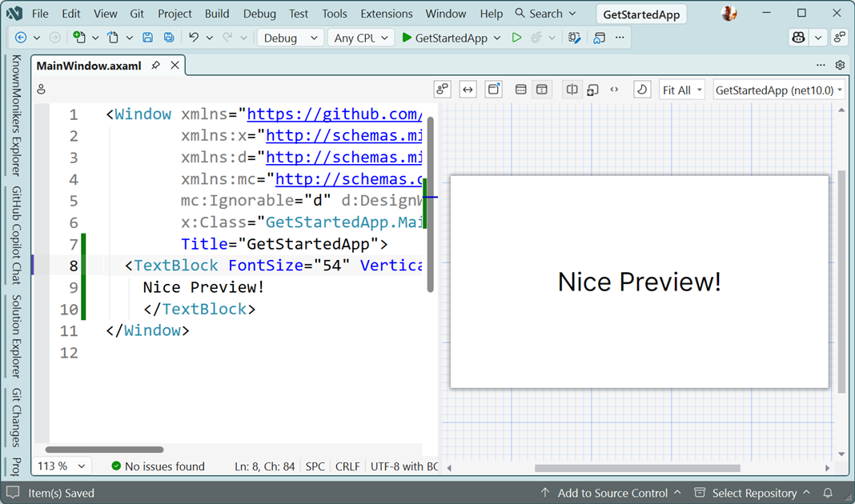Click the Redo arrow icon

pyautogui.click(x=227, y=38)
